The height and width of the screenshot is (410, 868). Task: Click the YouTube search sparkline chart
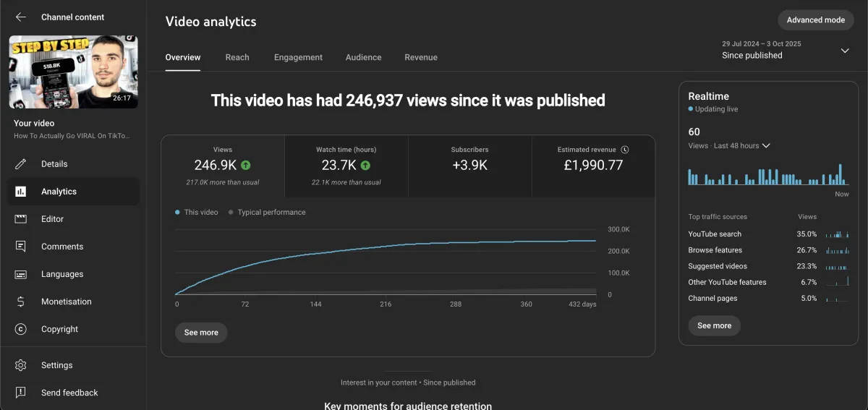[837, 234]
